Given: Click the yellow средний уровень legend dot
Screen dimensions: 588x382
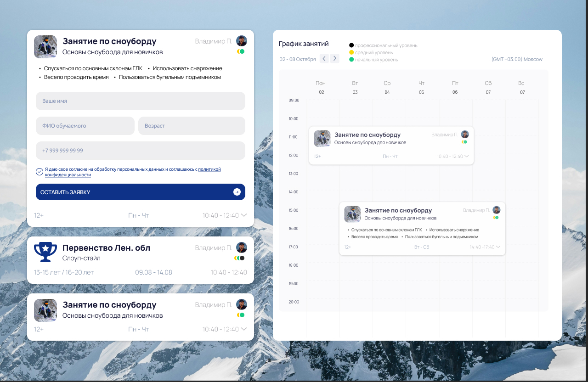Looking at the screenshot, I should (x=351, y=52).
